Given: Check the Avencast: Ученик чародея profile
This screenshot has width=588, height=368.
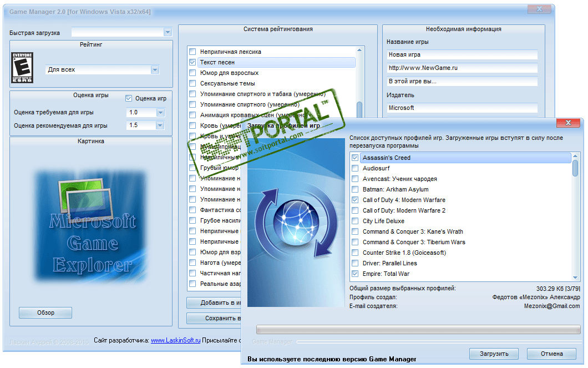Looking at the screenshot, I should 355,179.
